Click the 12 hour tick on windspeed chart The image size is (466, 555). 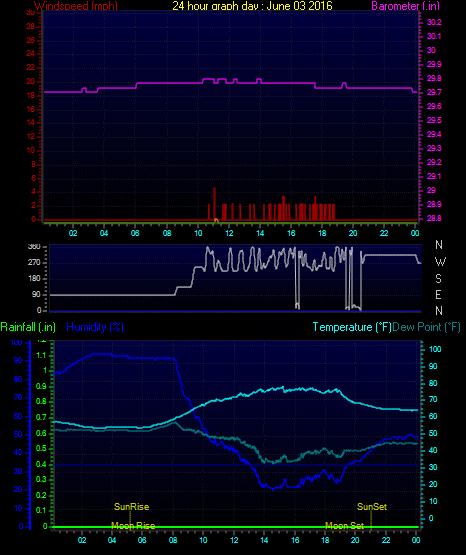pos(229,233)
